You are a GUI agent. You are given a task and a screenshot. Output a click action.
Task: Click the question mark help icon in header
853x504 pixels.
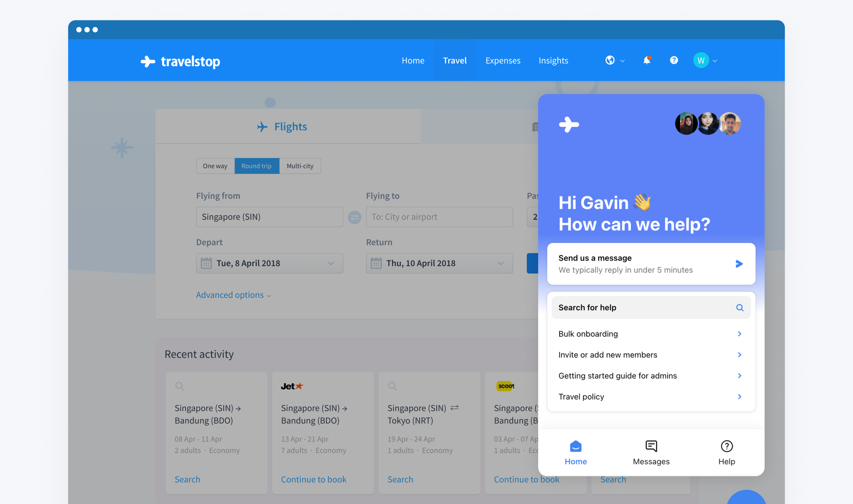point(674,60)
